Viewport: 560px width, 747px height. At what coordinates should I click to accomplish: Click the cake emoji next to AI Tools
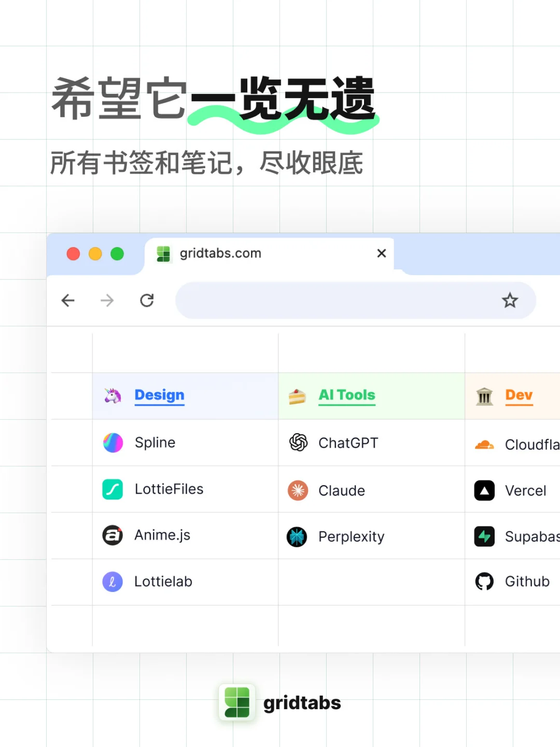click(296, 395)
